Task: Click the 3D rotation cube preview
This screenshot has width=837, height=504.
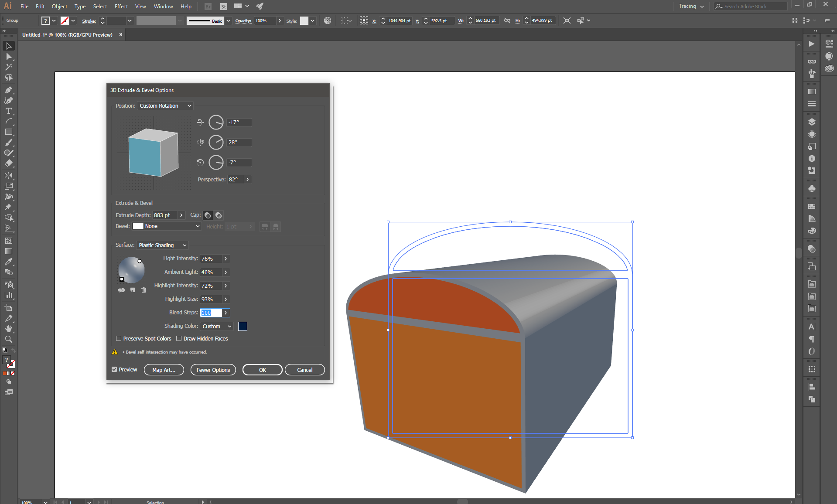Action: (x=153, y=153)
